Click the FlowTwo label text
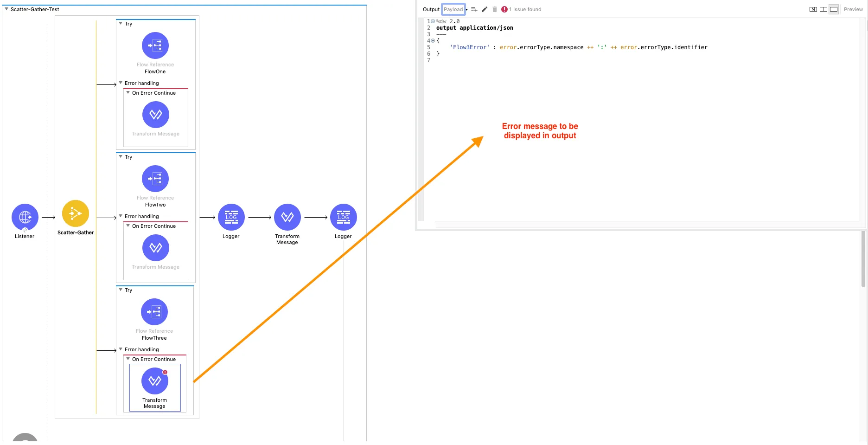 [x=155, y=205]
